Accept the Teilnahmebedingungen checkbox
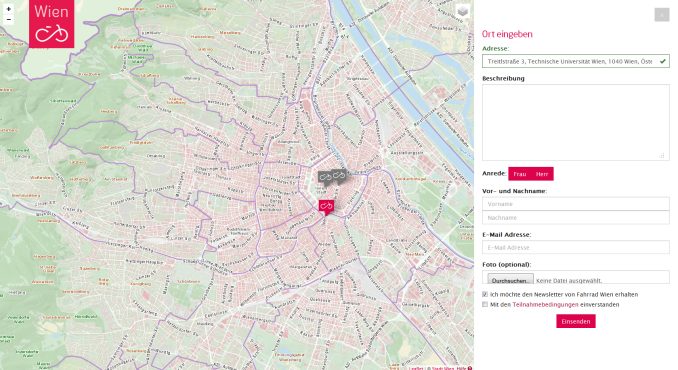Screen dimensions: 678x370 [x=485, y=304]
